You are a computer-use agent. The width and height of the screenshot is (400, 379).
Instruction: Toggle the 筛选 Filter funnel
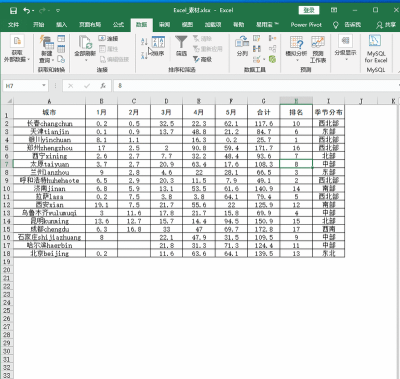tap(181, 46)
